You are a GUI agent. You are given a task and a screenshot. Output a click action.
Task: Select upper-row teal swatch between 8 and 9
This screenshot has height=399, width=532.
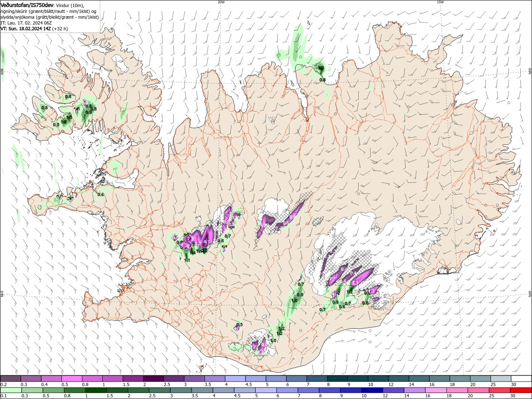337,378
